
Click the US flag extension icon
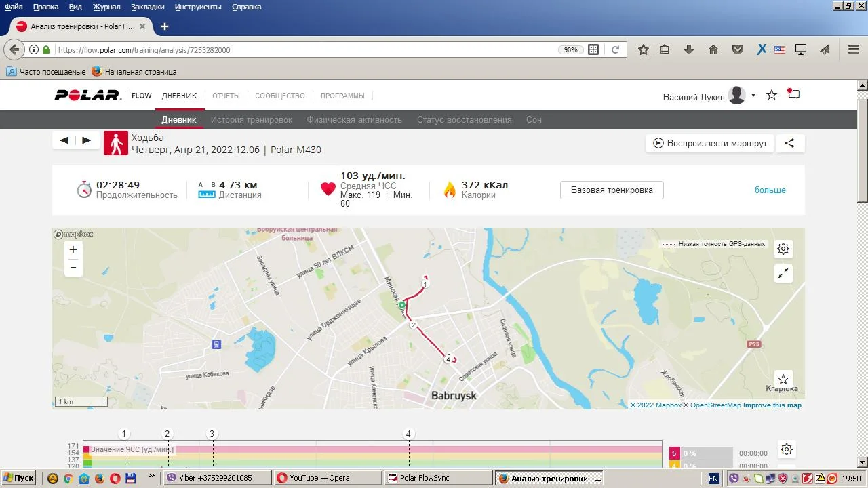(x=780, y=49)
